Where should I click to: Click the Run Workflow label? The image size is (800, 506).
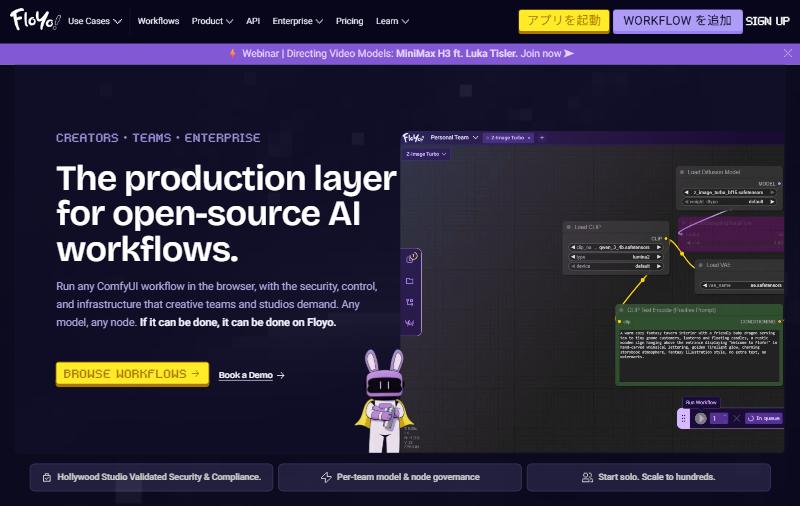coord(701,402)
